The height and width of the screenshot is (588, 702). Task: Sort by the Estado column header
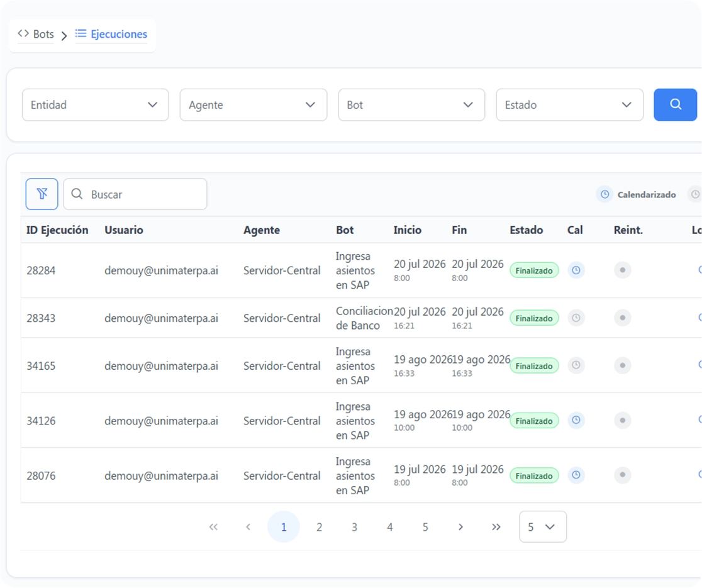click(526, 230)
